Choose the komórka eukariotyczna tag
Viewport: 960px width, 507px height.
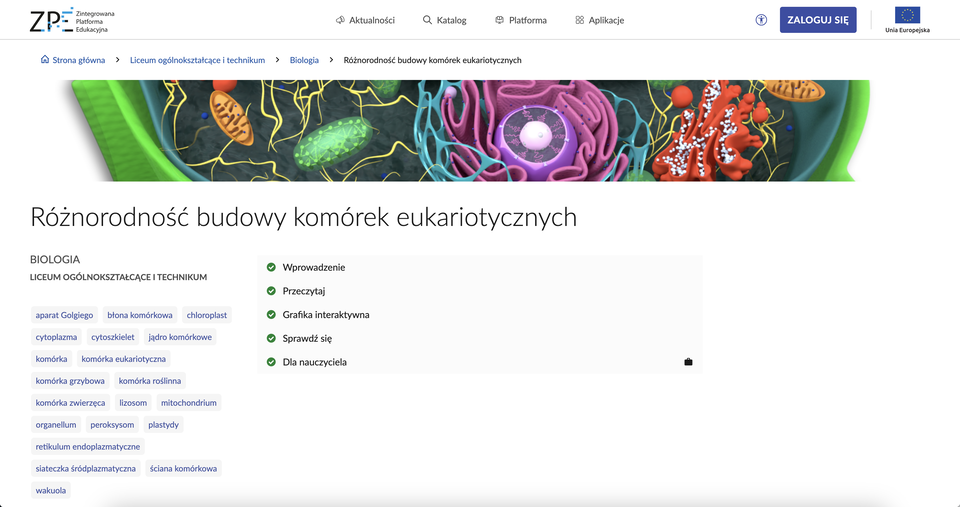click(x=124, y=359)
